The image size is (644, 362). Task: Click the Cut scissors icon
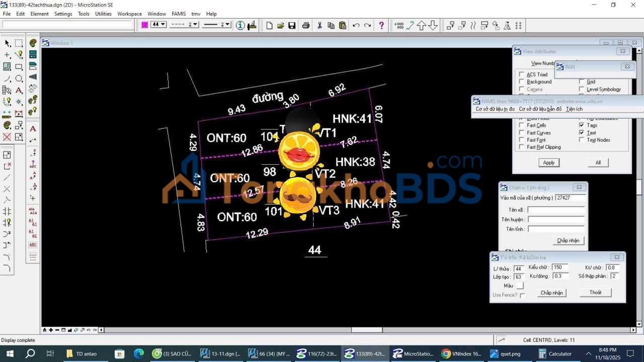pos(319,25)
